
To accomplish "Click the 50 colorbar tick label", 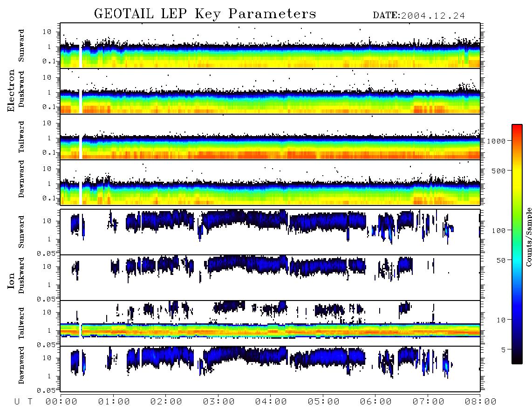I will pyautogui.click(x=501, y=260).
